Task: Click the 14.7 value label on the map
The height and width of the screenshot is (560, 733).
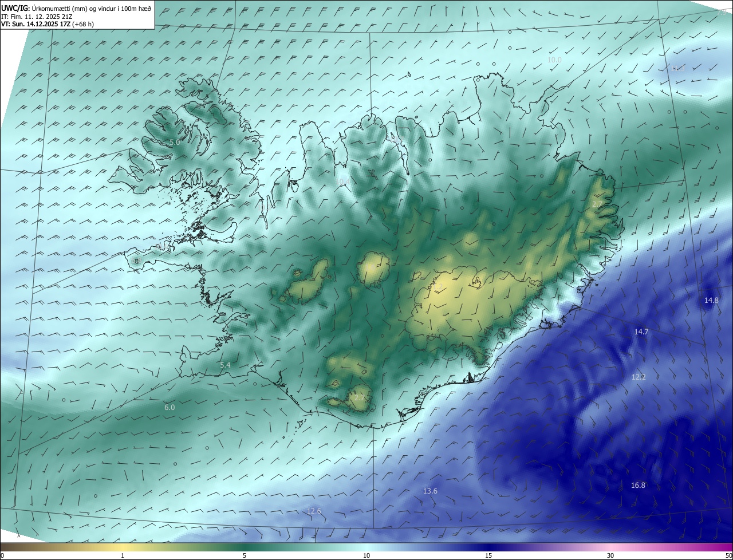Action: [641, 332]
